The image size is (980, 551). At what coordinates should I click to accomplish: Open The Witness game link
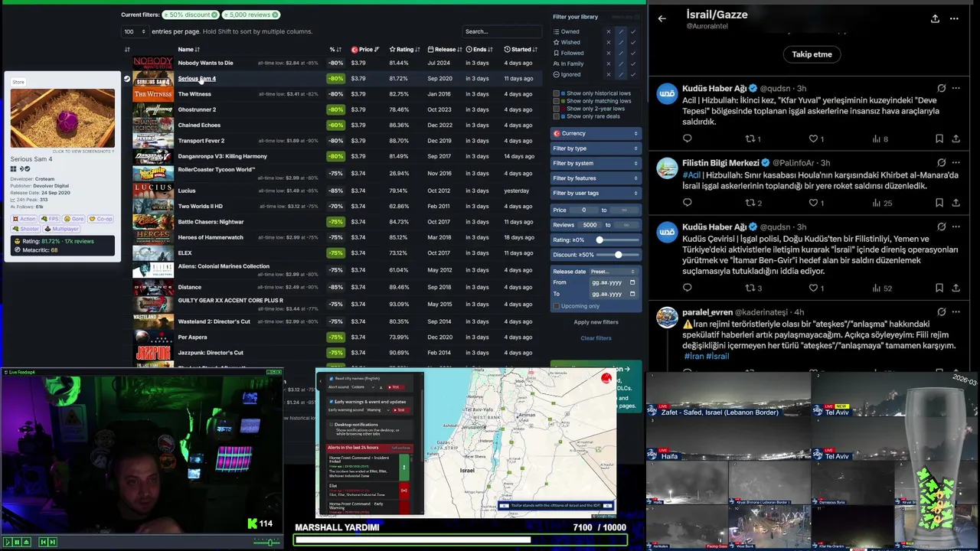pyautogui.click(x=194, y=94)
